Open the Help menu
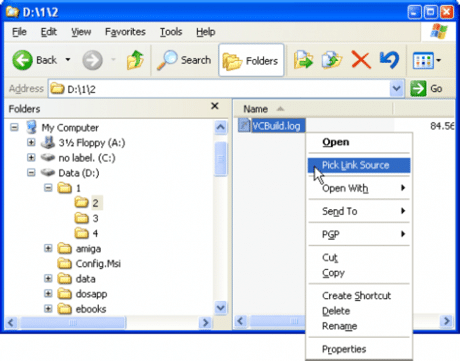Viewport: 460px width, 361px height. tap(206, 32)
